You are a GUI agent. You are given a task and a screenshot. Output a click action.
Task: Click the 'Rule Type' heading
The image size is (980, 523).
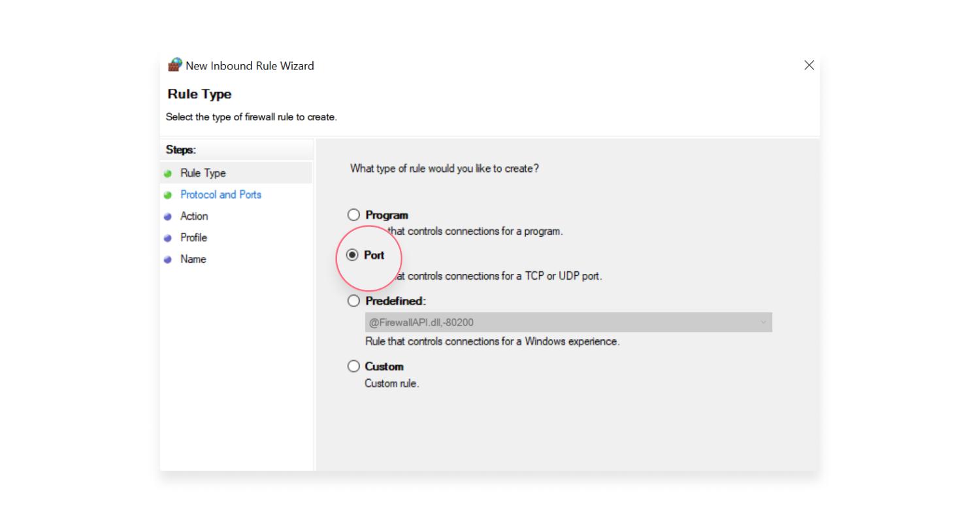click(x=199, y=94)
